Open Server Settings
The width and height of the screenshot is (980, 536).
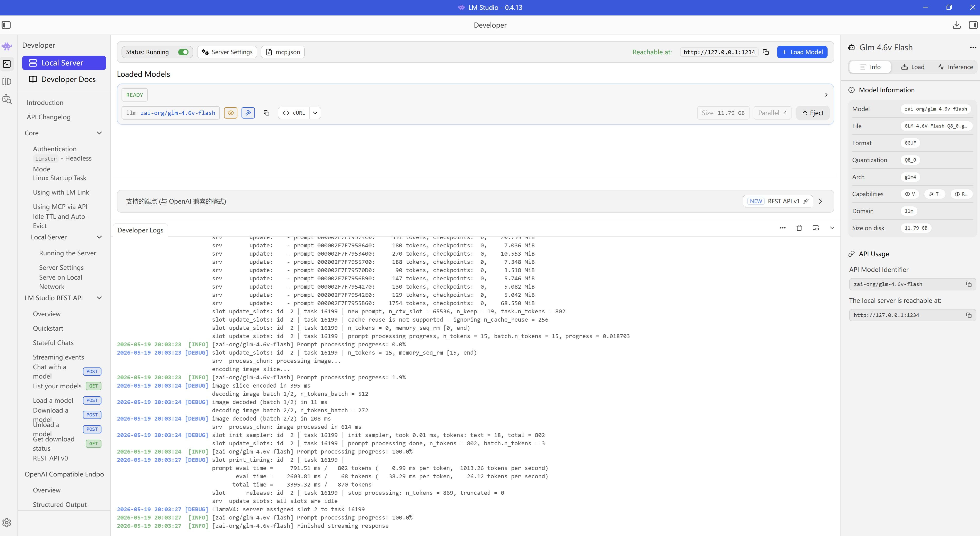(227, 52)
